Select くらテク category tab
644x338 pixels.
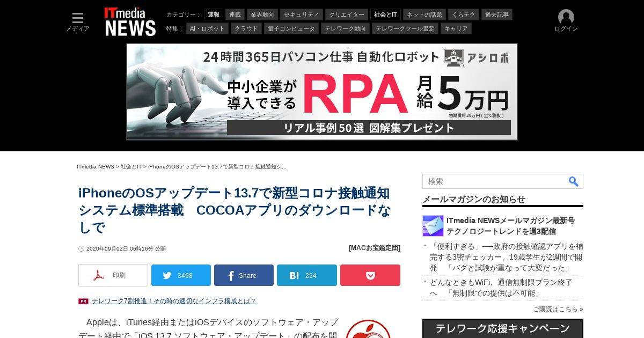coord(464,14)
